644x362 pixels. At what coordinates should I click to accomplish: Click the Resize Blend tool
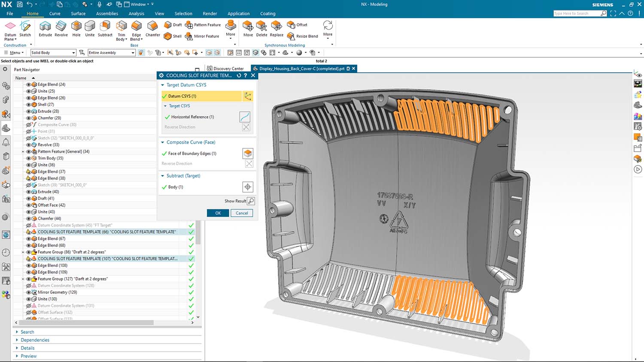point(291,36)
